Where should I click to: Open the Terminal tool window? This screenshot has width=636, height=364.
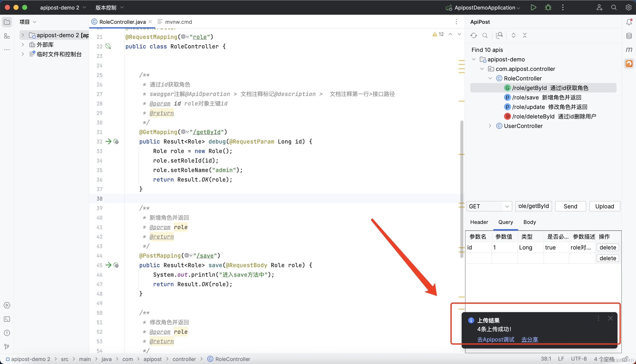coord(7,319)
